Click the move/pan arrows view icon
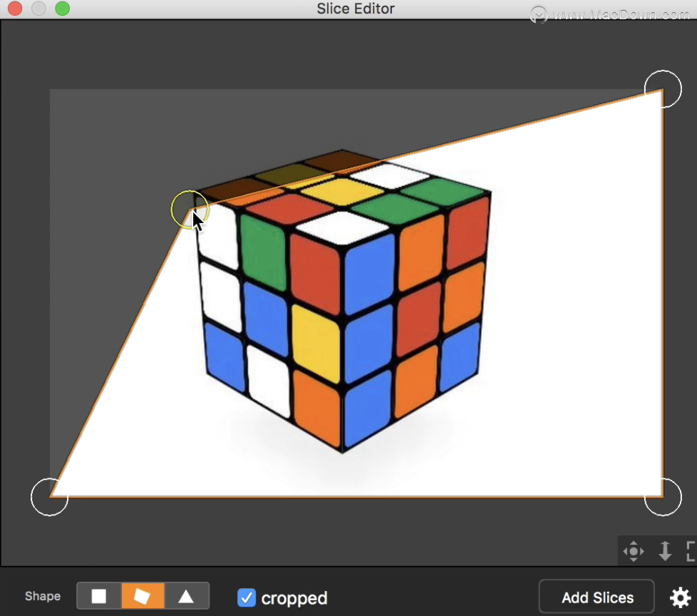 (x=634, y=551)
